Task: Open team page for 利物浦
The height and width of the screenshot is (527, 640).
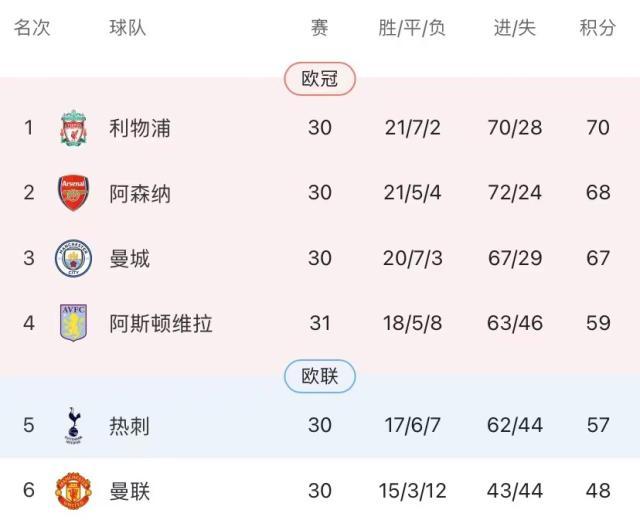Action: pyautogui.click(x=140, y=128)
